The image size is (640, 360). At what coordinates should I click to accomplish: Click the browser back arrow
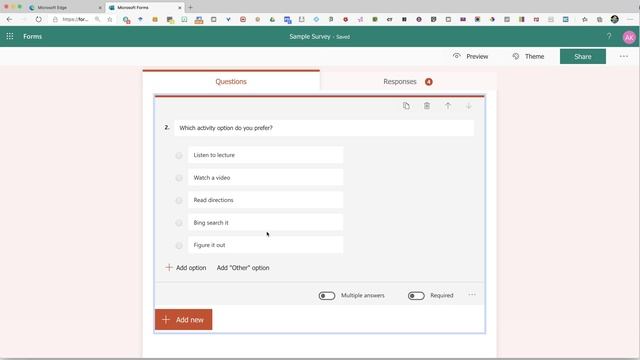(x=9, y=19)
